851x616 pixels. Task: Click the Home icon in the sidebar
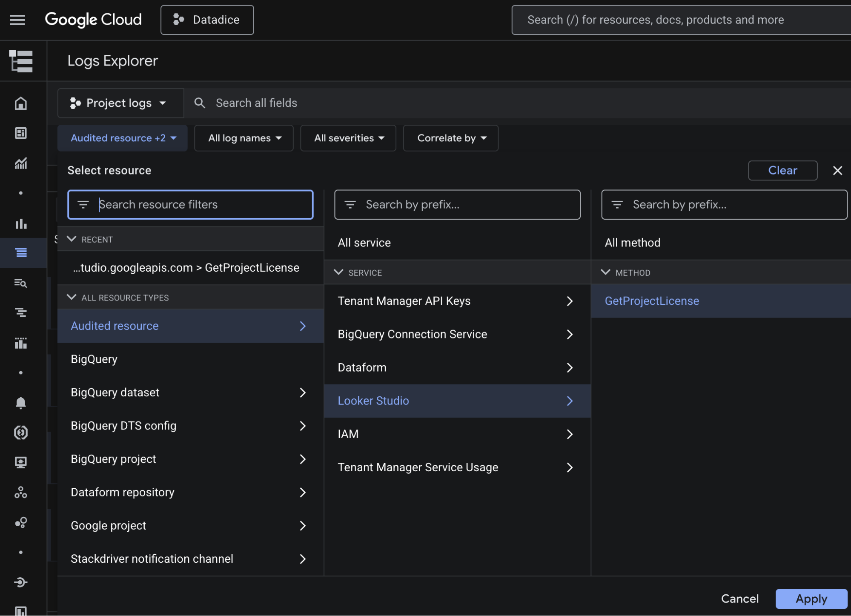[20, 103]
